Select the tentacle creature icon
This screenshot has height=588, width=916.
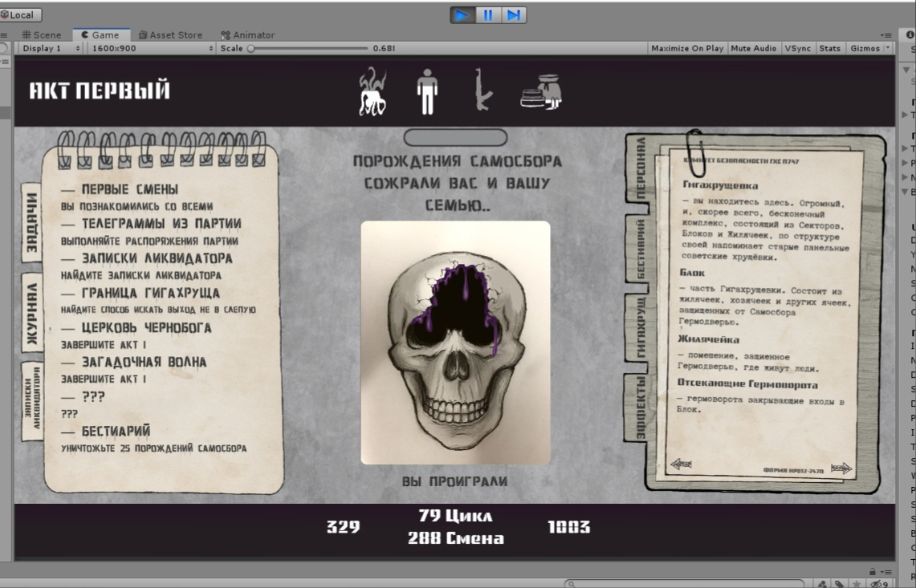click(373, 91)
